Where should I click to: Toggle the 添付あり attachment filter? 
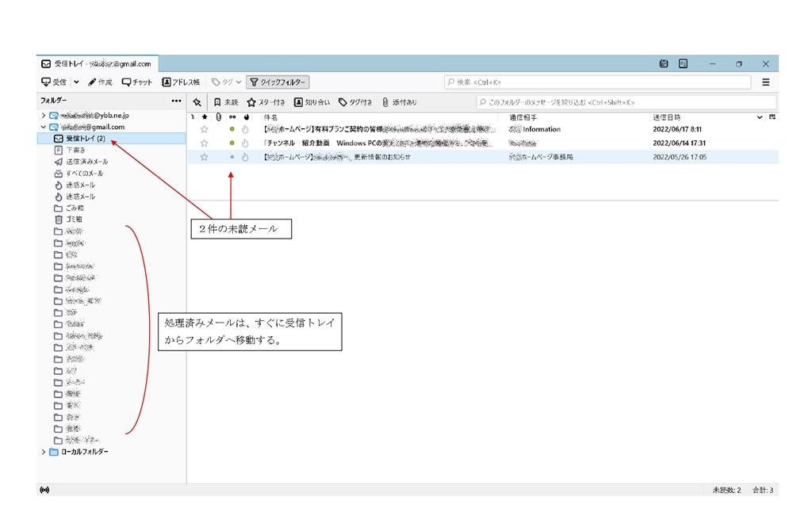click(400, 102)
